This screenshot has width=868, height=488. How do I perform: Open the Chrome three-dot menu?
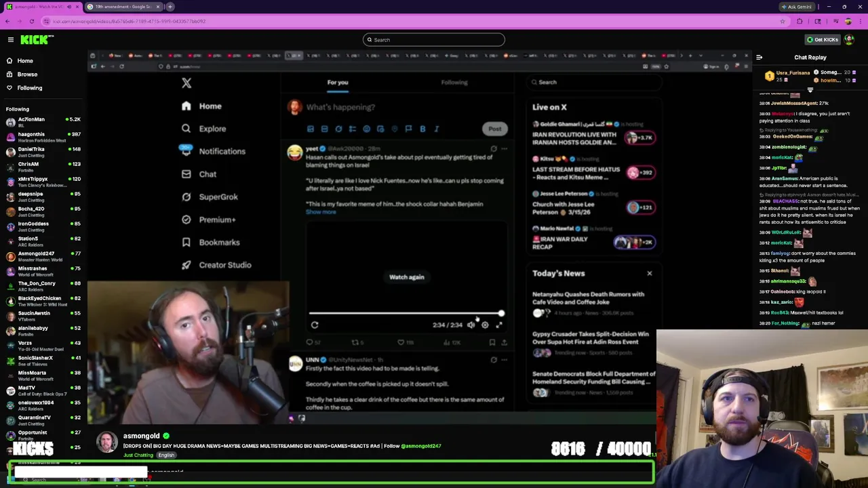tap(861, 21)
